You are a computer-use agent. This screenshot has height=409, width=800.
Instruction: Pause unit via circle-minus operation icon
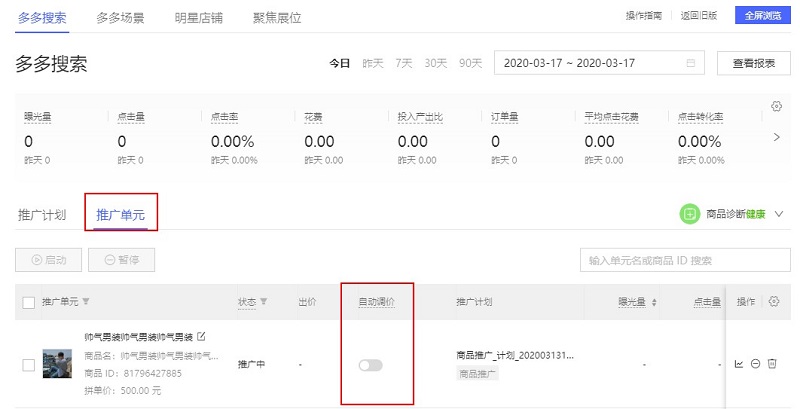tap(756, 364)
